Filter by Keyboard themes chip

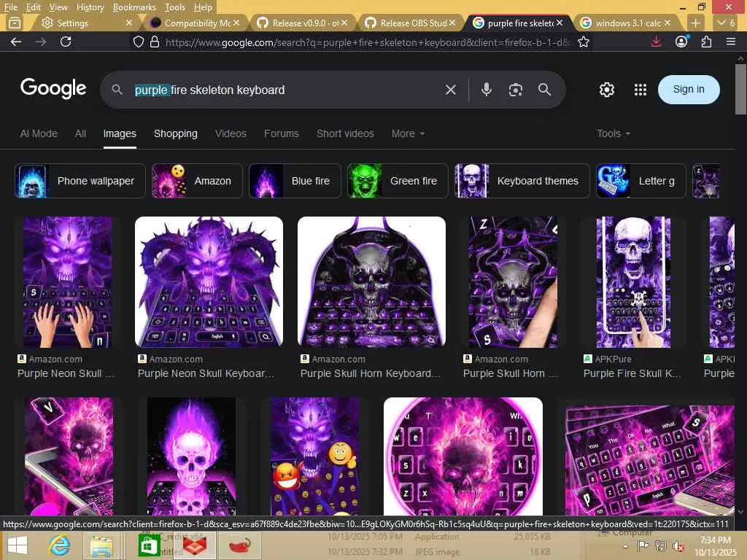pos(522,181)
